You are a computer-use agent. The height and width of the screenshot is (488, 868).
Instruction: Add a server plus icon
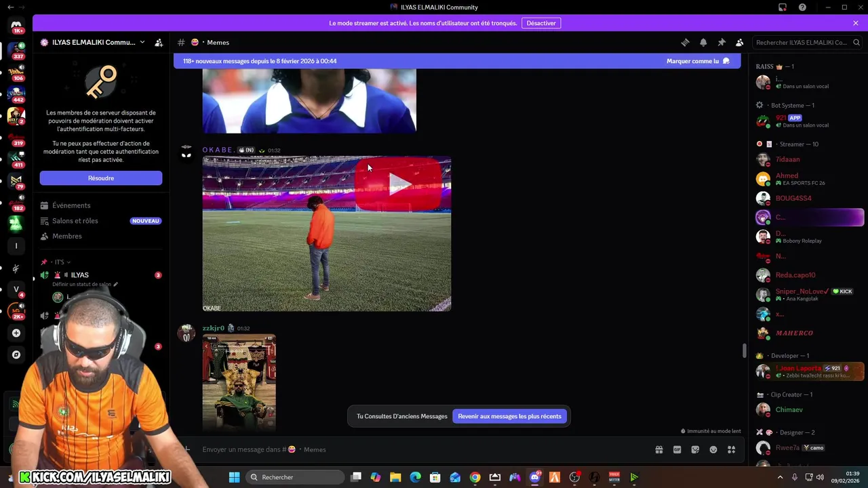(x=16, y=333)
